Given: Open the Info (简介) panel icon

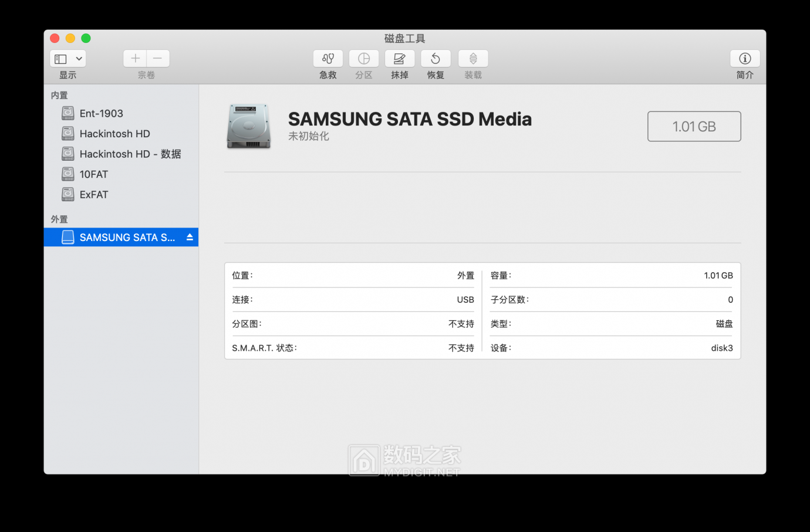Looking at the screenshot, I should [x=745, y=59].
